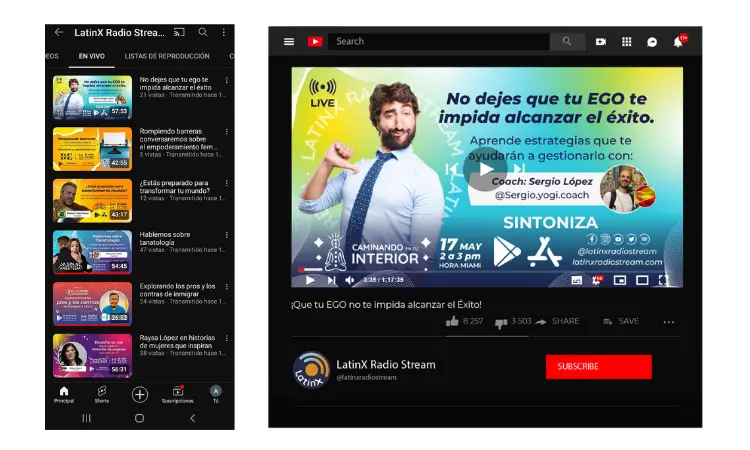Open the YouTube desktop hamburger menu

[x=289, y=42]
